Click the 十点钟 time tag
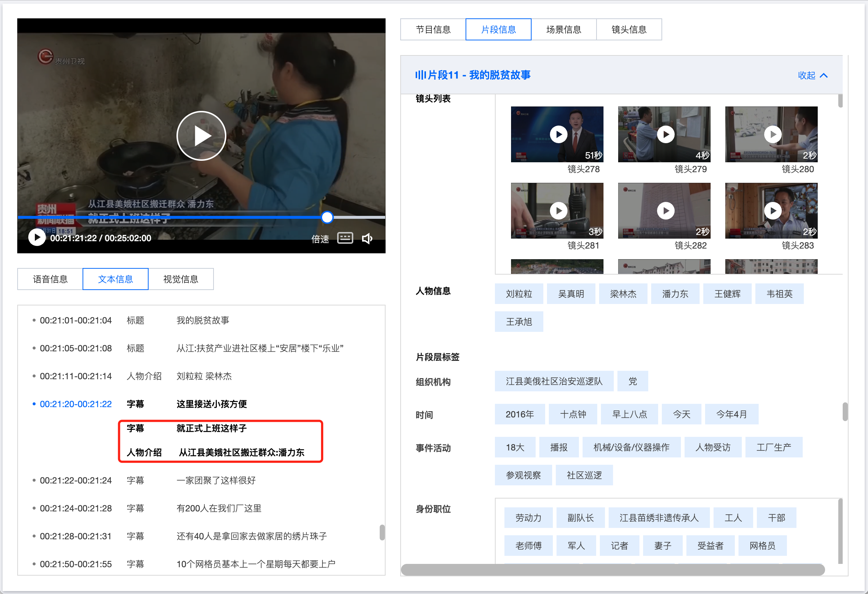This screenshot has width=868, height=594. 573,414
